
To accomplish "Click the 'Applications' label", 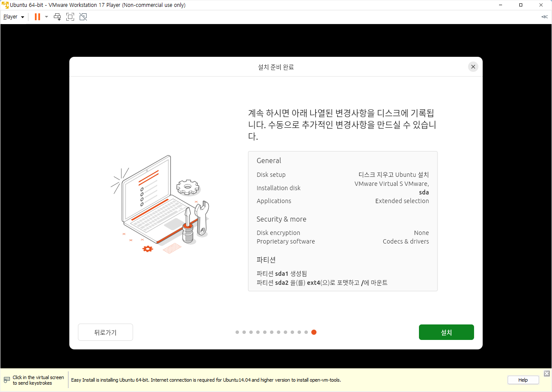I will tap(274, 201).
